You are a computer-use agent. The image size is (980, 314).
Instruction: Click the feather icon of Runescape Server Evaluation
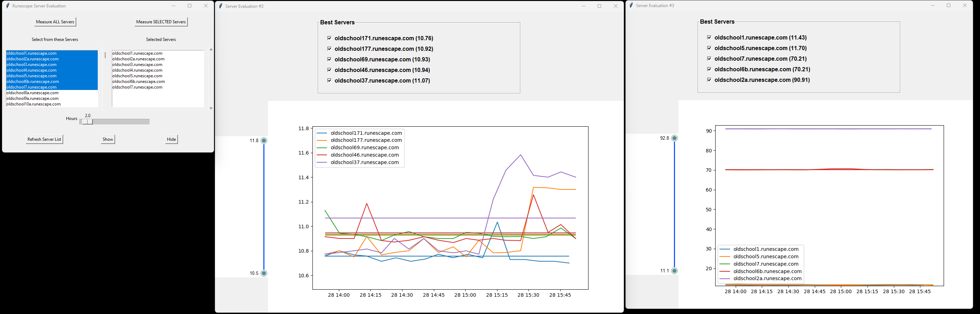pos(8,6)
